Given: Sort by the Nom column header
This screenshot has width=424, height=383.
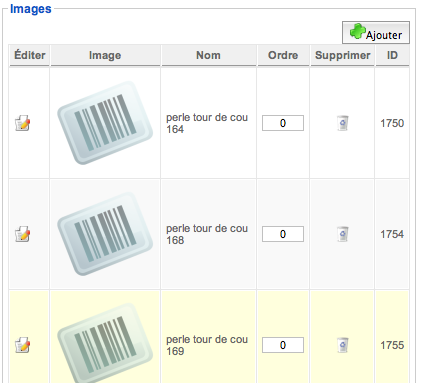Looking at the screenshot, I should tap(208, 55).
